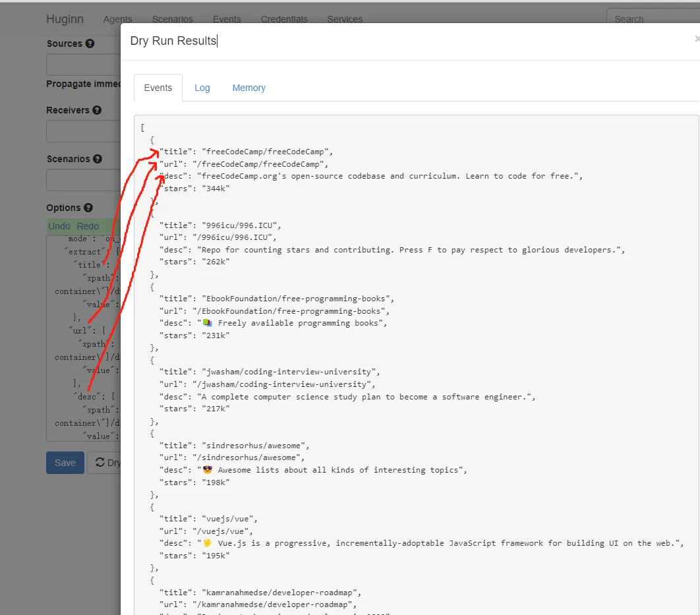Screen dimensions: 700x615
Task: Click Redo in the options editor
Action: point(88,226)
